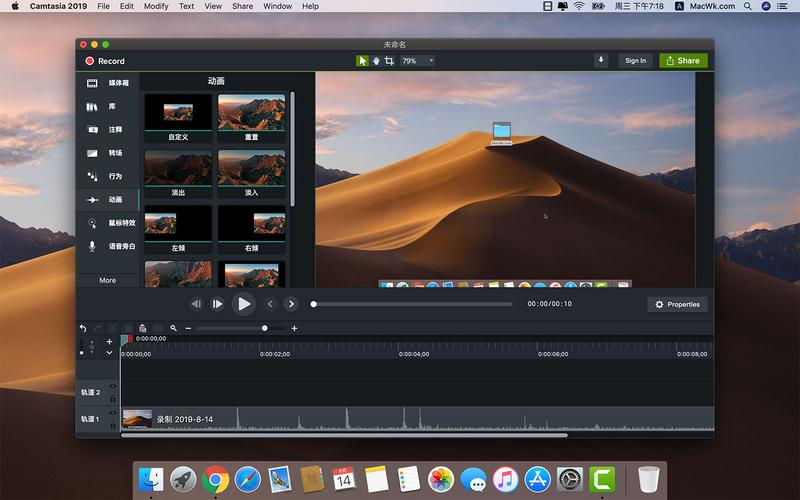This screenshot has width=800, height=500.
Task: Click the timeline horizontal scrollbar
Action: 344,435
